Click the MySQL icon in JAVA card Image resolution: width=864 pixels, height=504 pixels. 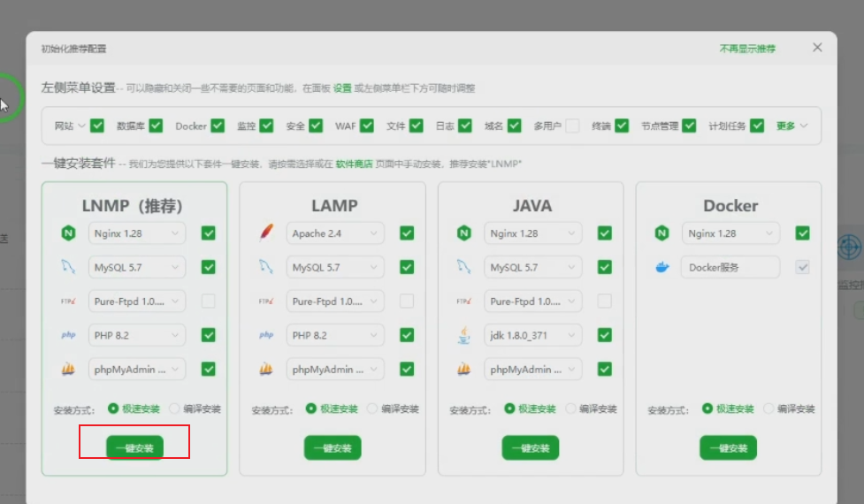coord(464,267)
